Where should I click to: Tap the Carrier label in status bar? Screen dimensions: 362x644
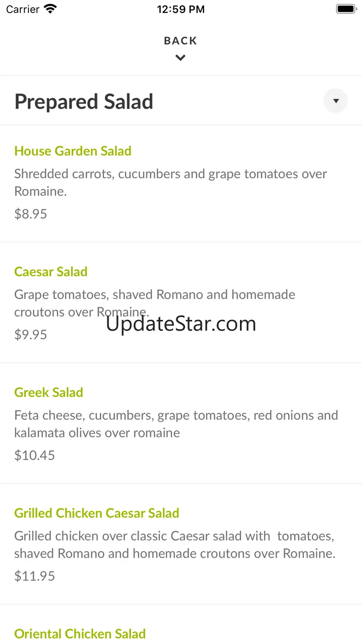click(23, 9)
